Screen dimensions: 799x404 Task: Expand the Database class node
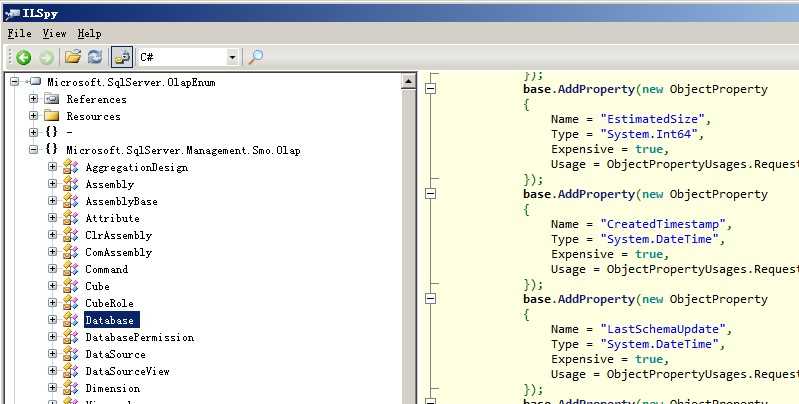pos(52,319)
